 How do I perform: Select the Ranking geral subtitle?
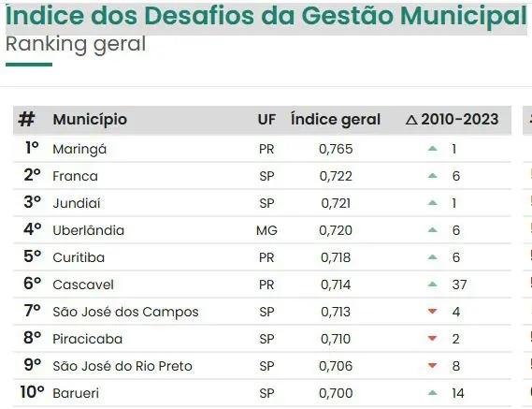click(76, 45)
